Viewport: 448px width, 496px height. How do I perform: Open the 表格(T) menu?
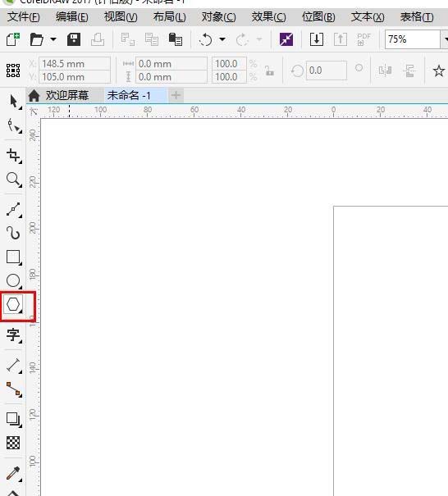pyautogui.click(x=417, y=16)
